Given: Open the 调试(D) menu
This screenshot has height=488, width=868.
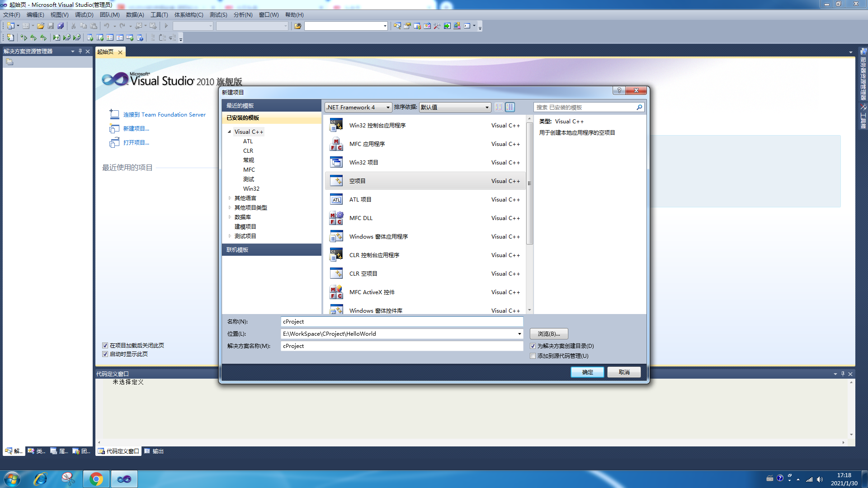Looking at the screenshot, I should point(84,15).
